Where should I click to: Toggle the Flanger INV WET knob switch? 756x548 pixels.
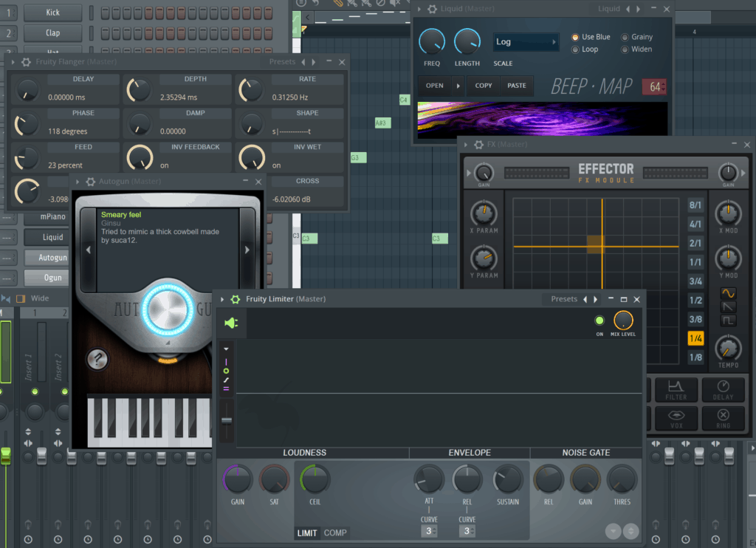252,158
